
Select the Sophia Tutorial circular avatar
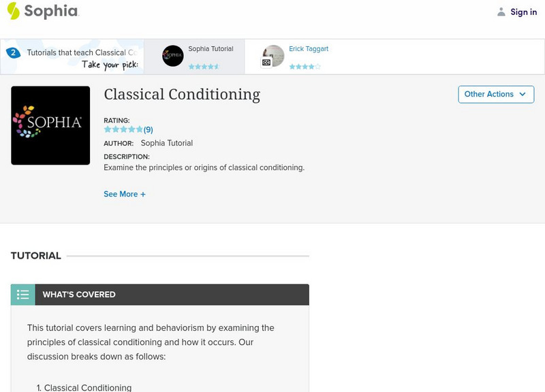point(174,55)
